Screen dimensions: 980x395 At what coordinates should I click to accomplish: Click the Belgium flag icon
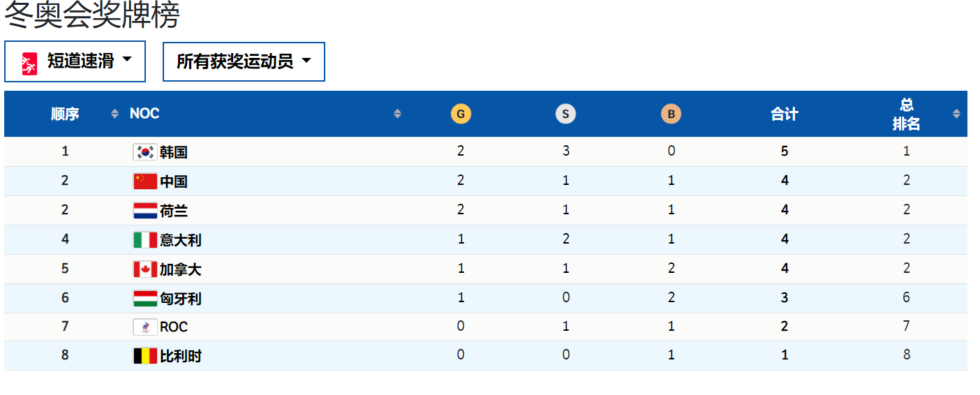145,356
